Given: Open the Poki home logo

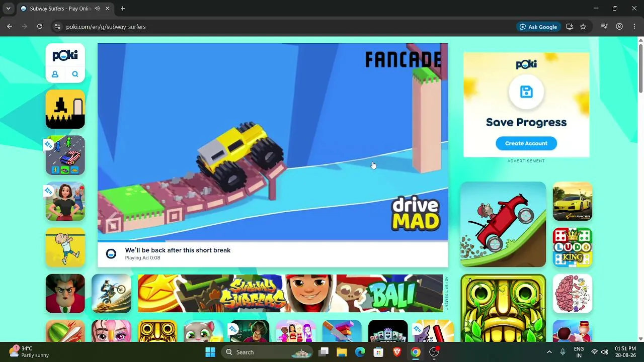Looking at the screenshot, I should [x=65, y=55].
